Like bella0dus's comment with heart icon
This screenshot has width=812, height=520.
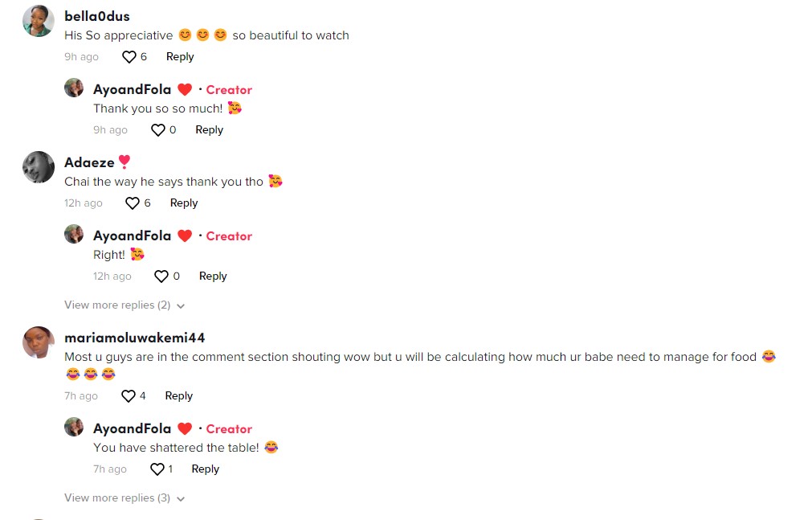pyautogui.click(x=129, y=56)
